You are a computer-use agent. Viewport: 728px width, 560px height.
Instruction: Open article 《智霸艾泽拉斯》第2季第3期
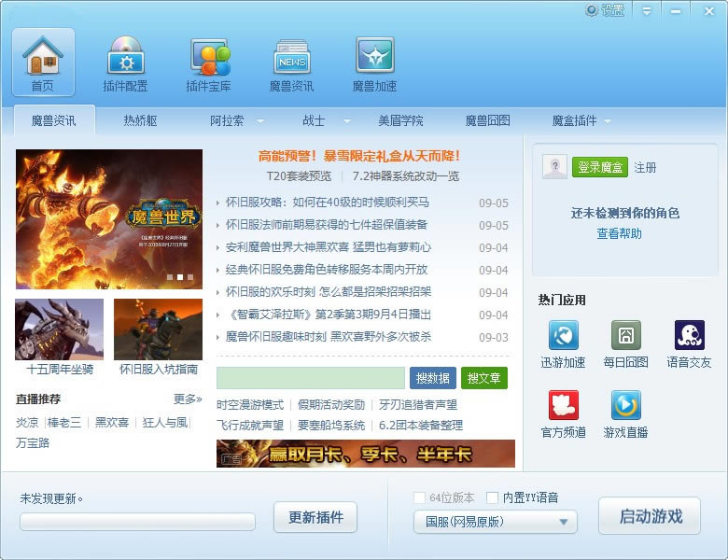(x=329, y=315)
